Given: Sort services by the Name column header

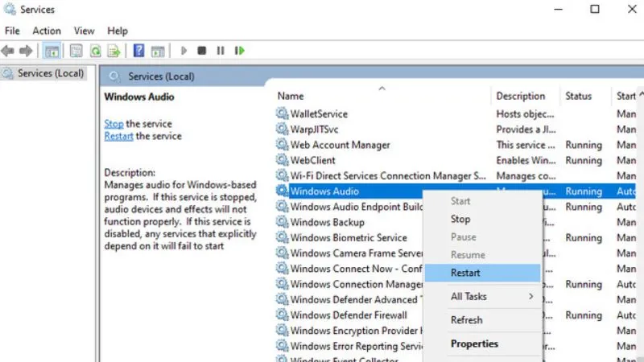Looking at the screenshot, I should point(291,96).
